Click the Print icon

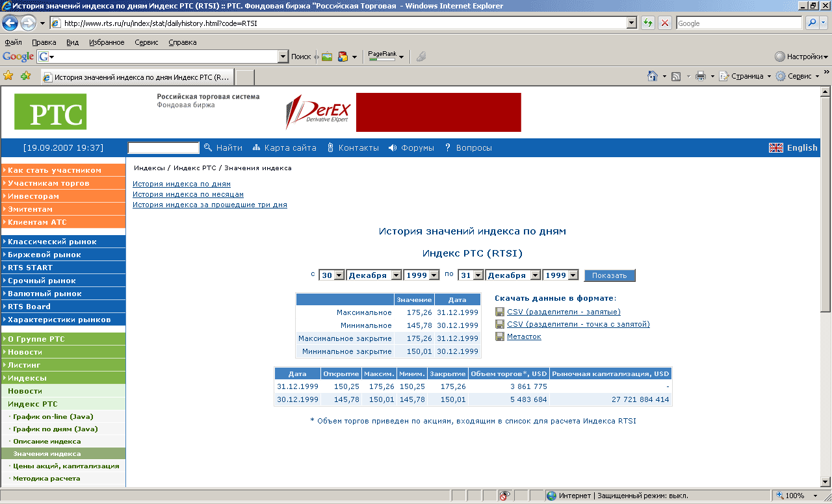pyautogui.click(x=701, y=76)
